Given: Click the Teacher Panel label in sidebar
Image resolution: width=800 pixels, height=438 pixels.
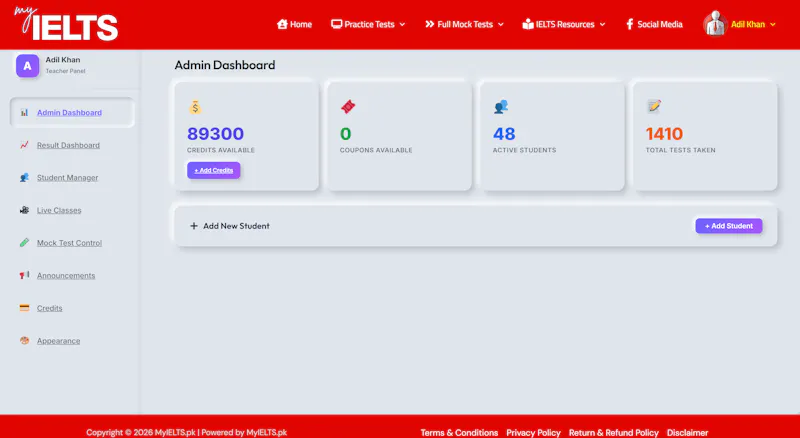Looking at the screenshot, I should 65,71.
